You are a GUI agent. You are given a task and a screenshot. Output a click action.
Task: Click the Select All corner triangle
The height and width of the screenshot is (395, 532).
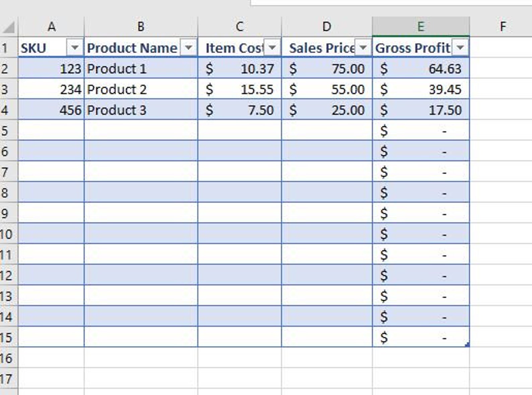[9, 27]
